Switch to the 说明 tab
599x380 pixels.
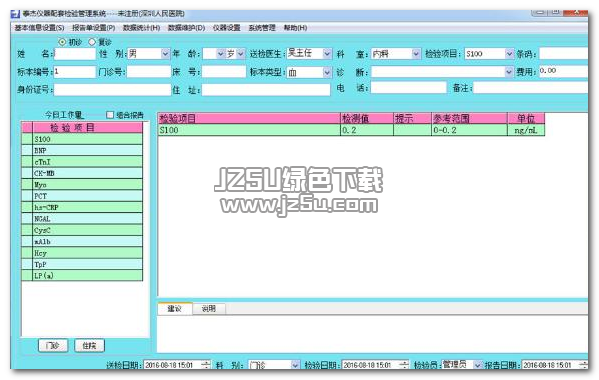point(209,308)
